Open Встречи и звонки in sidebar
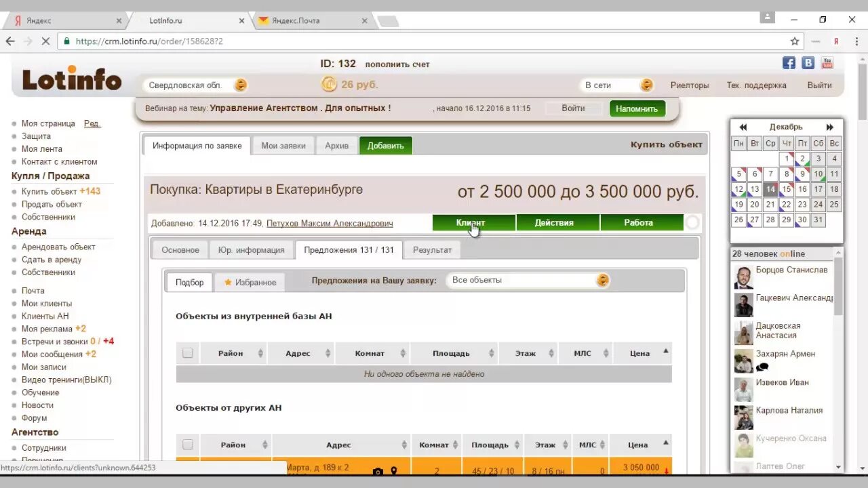 (x=54, y=342)
